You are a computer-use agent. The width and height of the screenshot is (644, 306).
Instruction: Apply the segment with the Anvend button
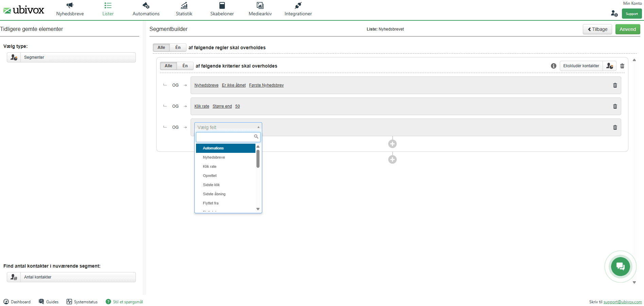click(x=627, y=29)
